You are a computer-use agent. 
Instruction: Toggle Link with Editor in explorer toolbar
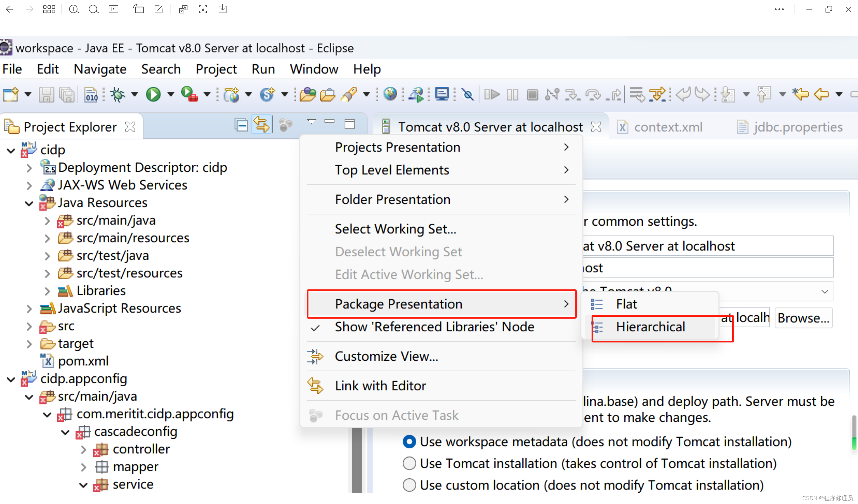pyautogui.click(x=261, y=124)
